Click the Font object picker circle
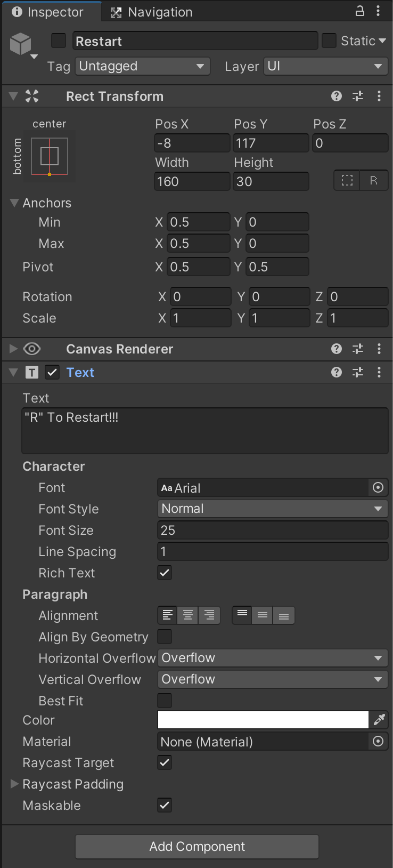 tap(378, 487)
